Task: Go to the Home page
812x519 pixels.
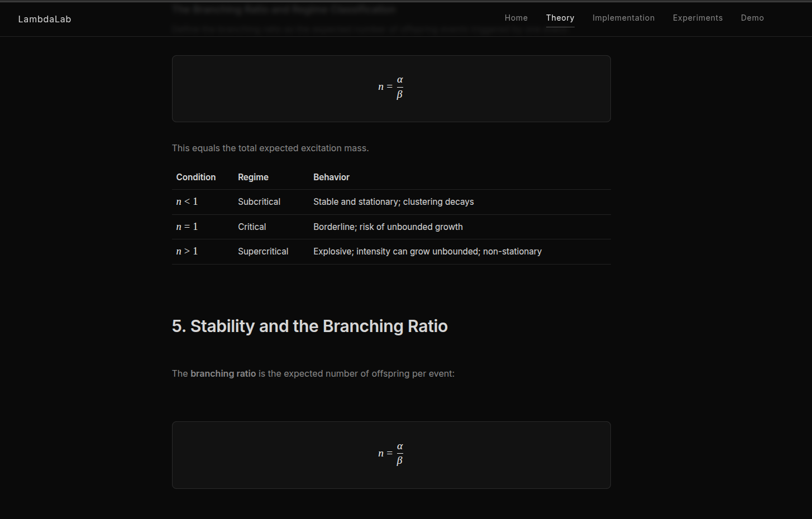Action: pyautogui.click(x=516, y=18)
